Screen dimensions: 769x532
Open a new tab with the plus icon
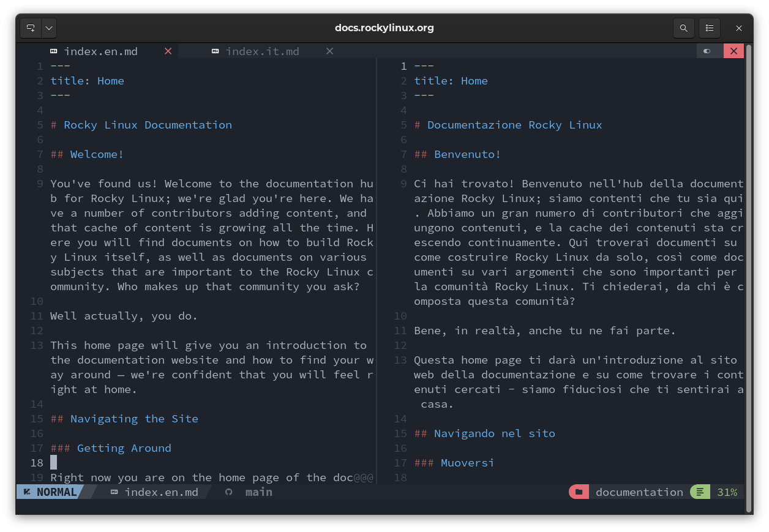(30, 28)
